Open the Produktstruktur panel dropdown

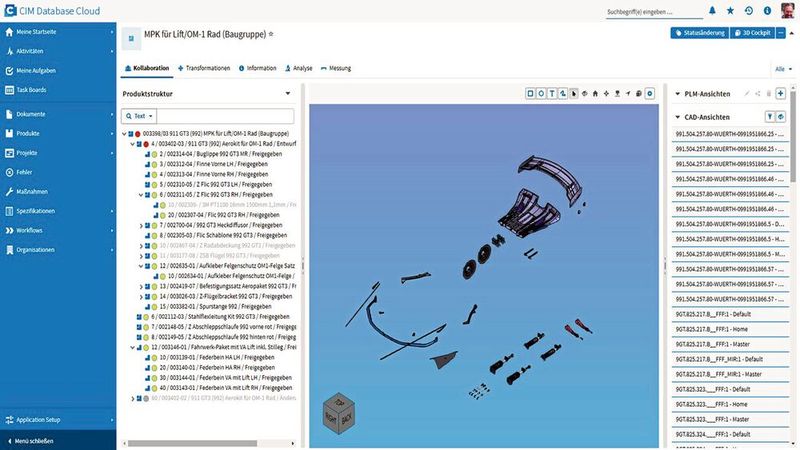[x=288, y=94]
